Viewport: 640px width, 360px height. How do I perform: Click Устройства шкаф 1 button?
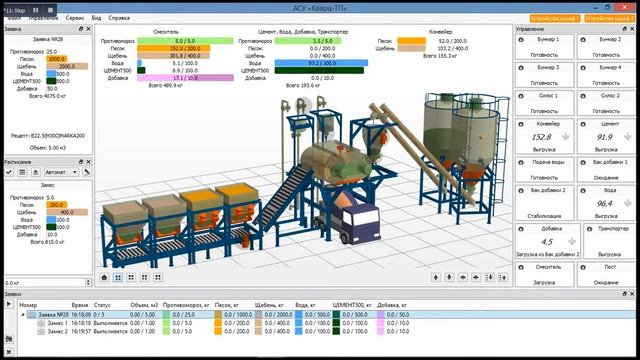pyautogui.click(x=555, y=18)
